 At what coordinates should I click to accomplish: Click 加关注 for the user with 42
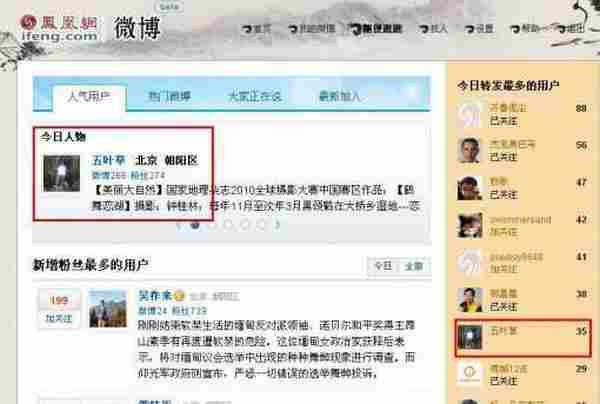click(504, 232)
